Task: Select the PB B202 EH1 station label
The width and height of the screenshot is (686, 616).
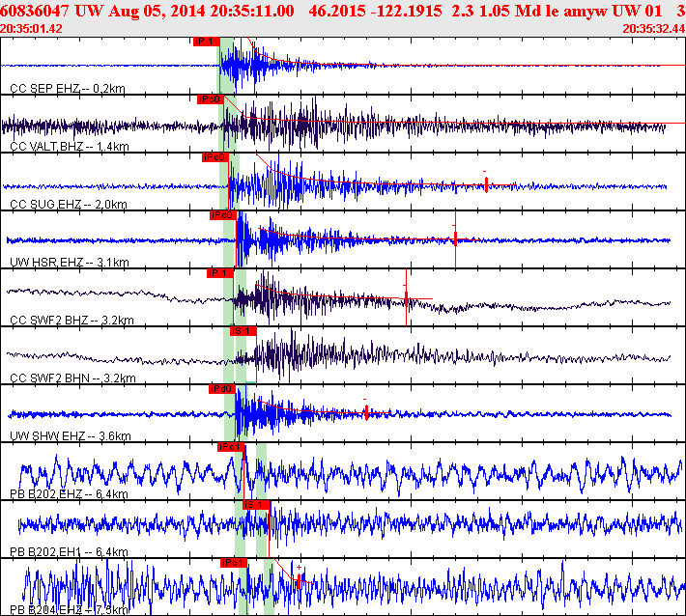Action: [69, 551]
